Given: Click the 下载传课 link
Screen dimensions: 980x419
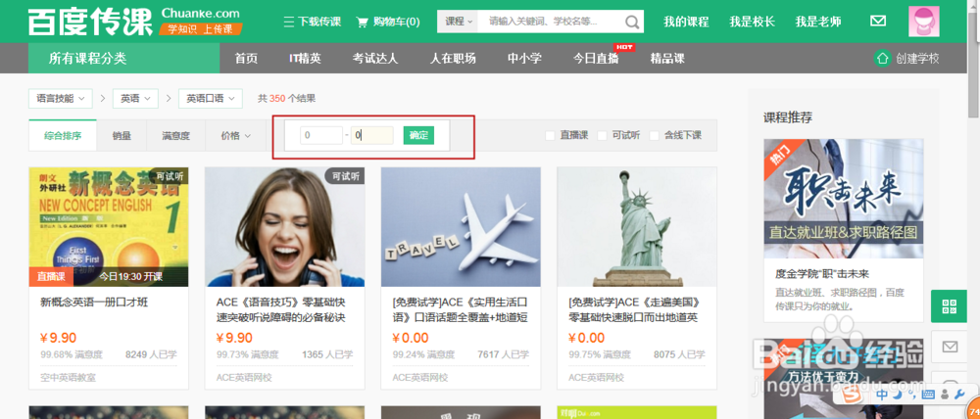Looking at the screenshot, I should coord(319,22).
